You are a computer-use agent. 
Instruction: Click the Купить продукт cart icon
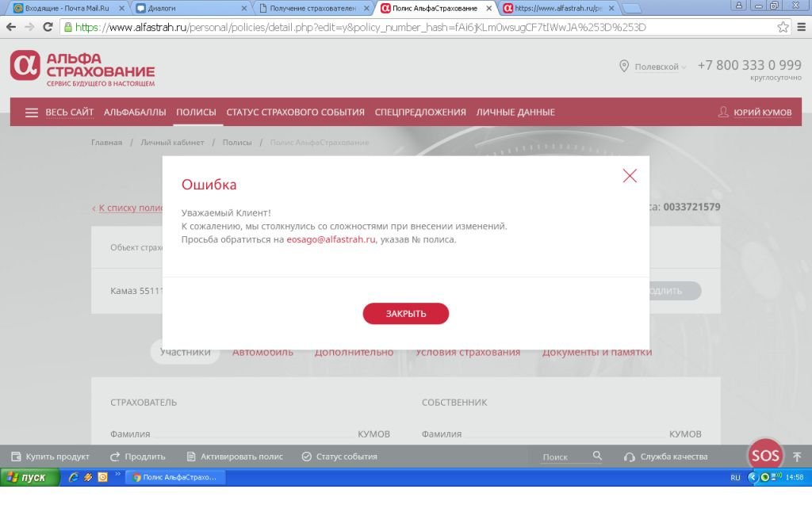[16, 457]
